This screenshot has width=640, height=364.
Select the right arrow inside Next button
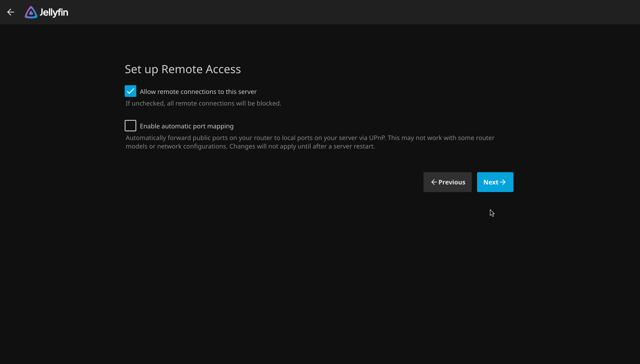point(503,182)
